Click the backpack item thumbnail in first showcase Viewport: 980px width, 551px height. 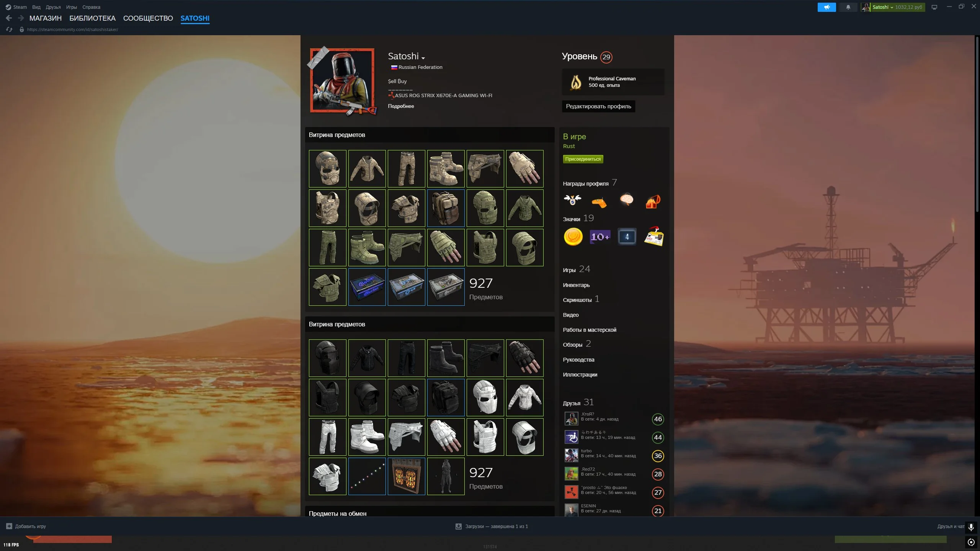pyautogui.click(x=446, y=208)
